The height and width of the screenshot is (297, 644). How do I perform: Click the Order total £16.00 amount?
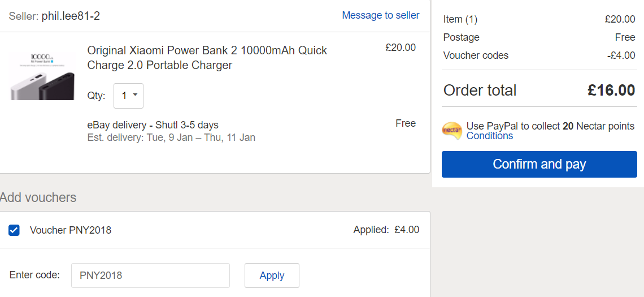pos(611,90)
